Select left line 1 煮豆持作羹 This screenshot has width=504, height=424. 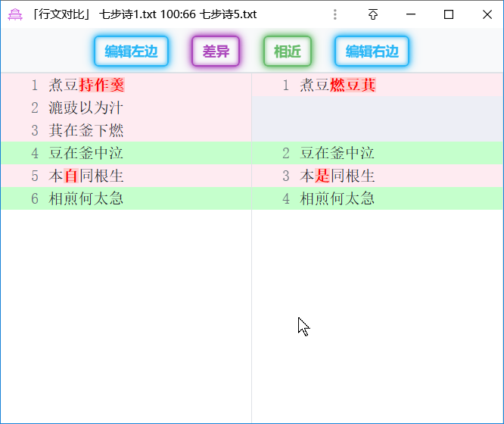(86, 85)
